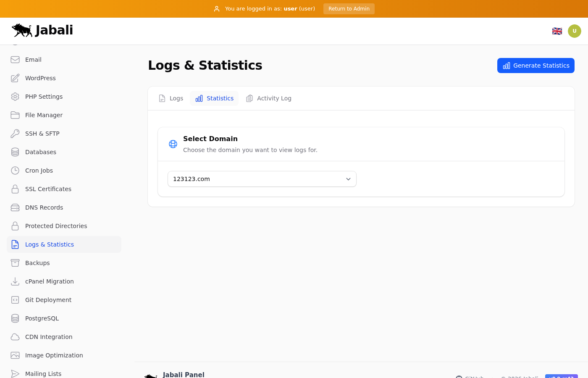Click the Email envelope icon in sidebar
Image resolution: width=588 pixels, height=378 pixels.
[15, 60]
